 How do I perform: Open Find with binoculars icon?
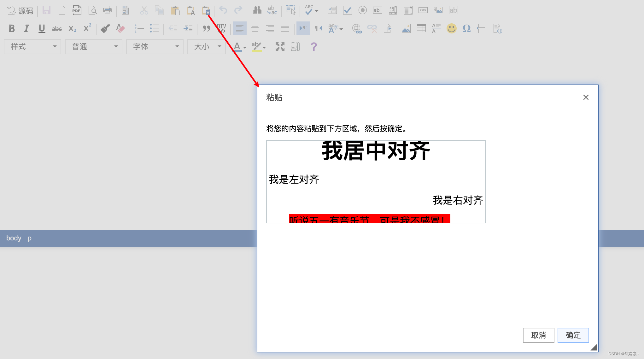click(x=257, y=10)
